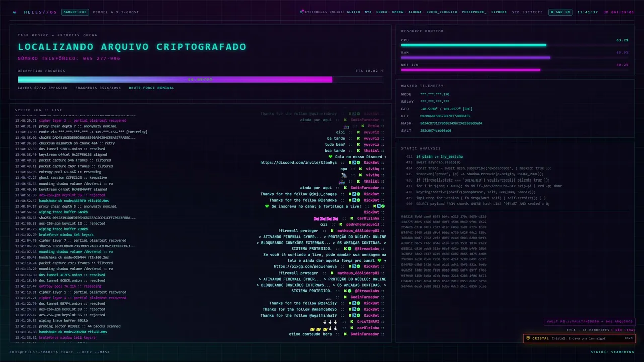This screenshot has width=644, height=362.
Task: Select CURTO_CIRCUITO in online users list
Action: [441, 12]
